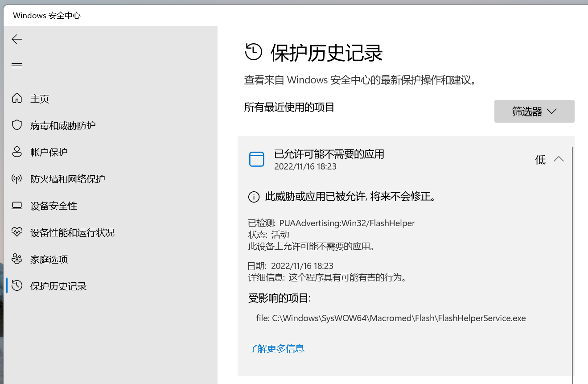Click the clock icon next to 保护历史记录 heading
Viewport: 588px width, 384px height.
[x=254, y=52]
